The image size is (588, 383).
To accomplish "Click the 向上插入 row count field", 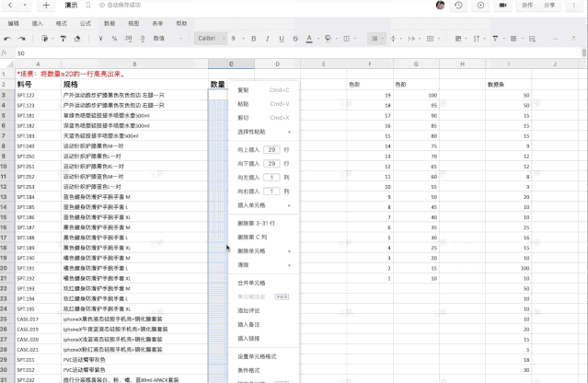I will 271,150.
